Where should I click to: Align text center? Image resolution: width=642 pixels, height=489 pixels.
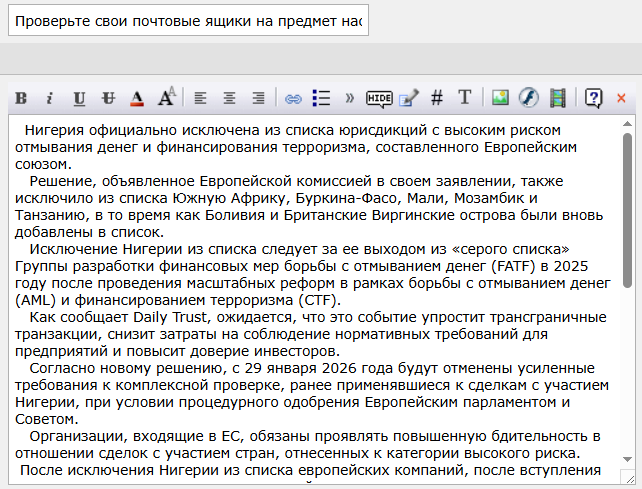click(229, 98)
